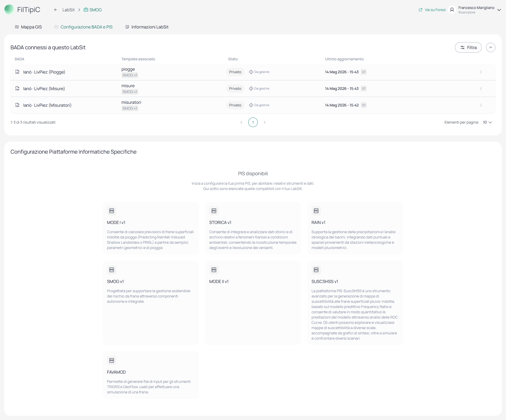Open options menu for Ianò LivPiez (Piogge)
The width and height of the screenshot is (506, 420).
tap(481, 72)
